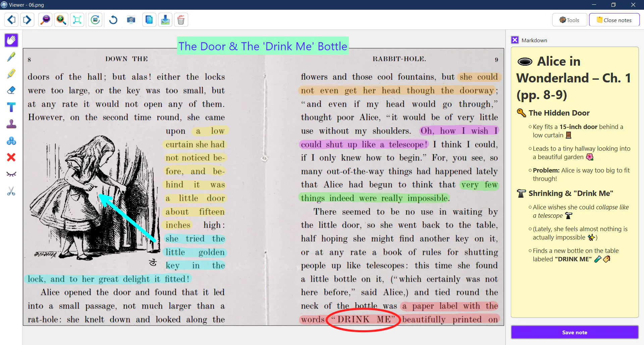Click the zoom in magnifier
Image resolution: width=644 pixels, height=345 pixels.
(x=61, y=20)
